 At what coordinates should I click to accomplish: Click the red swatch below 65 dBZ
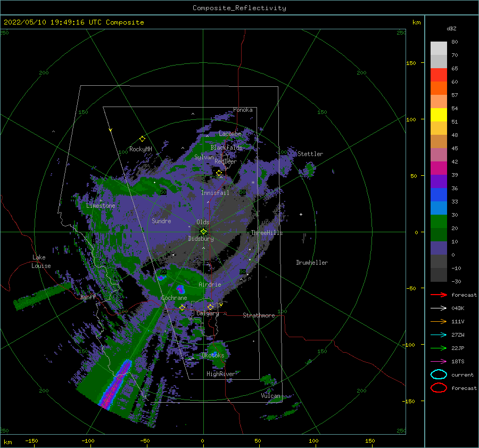coord(439,75)
